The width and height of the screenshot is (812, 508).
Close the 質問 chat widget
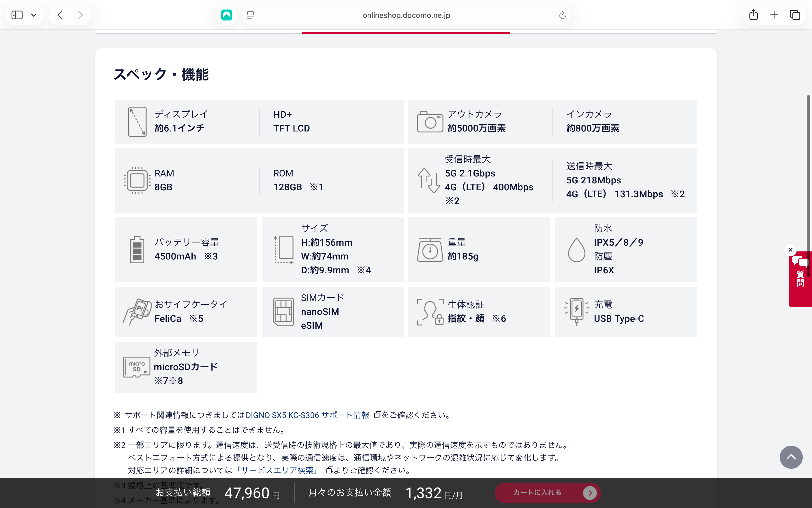click(x=790, y=250)
